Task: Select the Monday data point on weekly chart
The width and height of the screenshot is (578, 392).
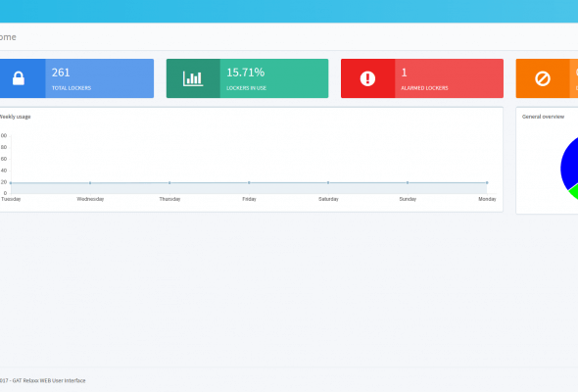Action: tap(487, 182)
